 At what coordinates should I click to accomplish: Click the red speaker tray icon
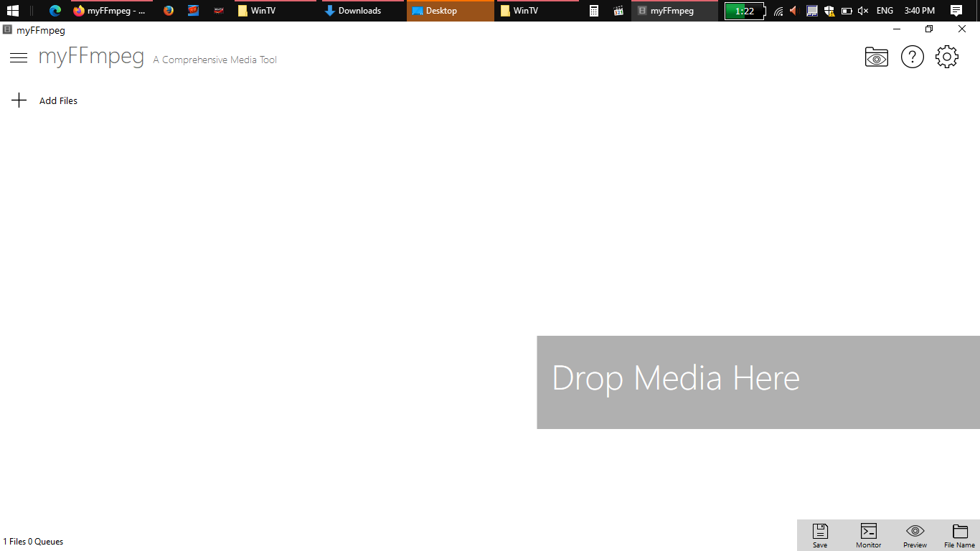(793, 11)
